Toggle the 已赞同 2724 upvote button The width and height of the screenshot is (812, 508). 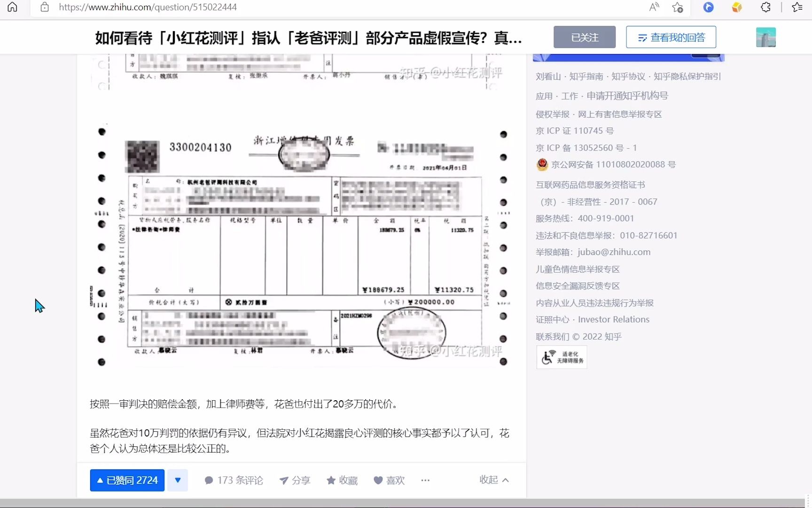tap(127, 480)
